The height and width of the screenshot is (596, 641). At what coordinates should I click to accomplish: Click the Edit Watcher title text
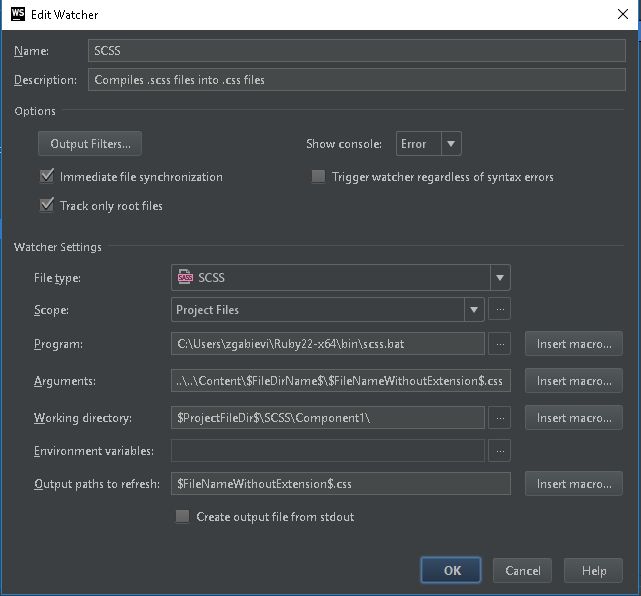coord(65,15)
